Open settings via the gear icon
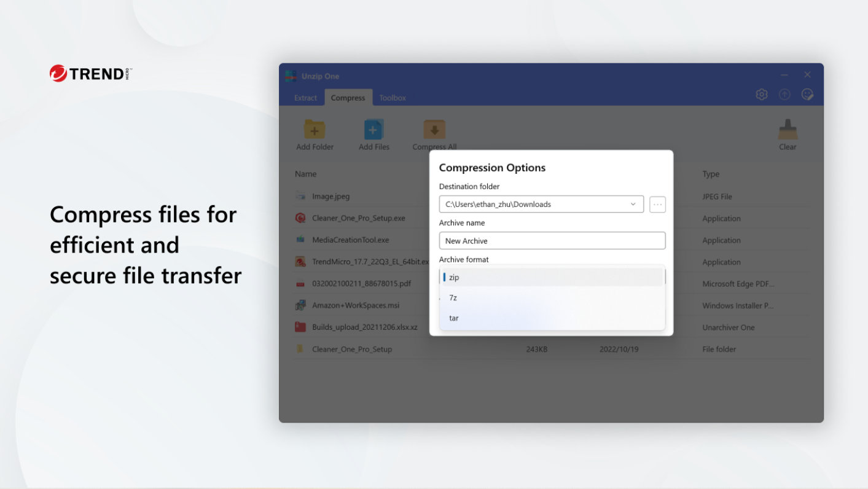Viewport: 868px width, 489px height. tap(762, 95)
